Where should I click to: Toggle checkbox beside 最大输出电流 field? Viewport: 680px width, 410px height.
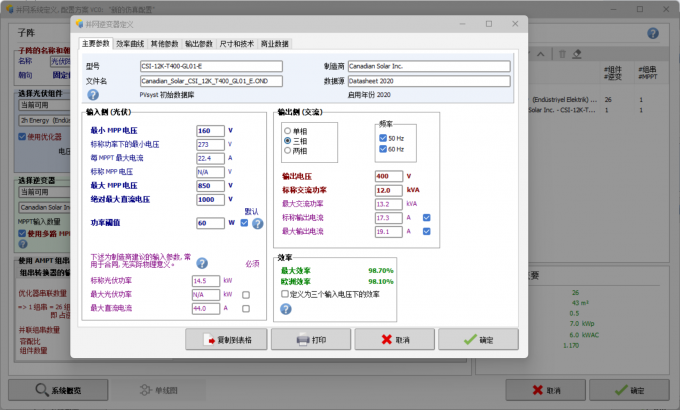tap(427, 231)
